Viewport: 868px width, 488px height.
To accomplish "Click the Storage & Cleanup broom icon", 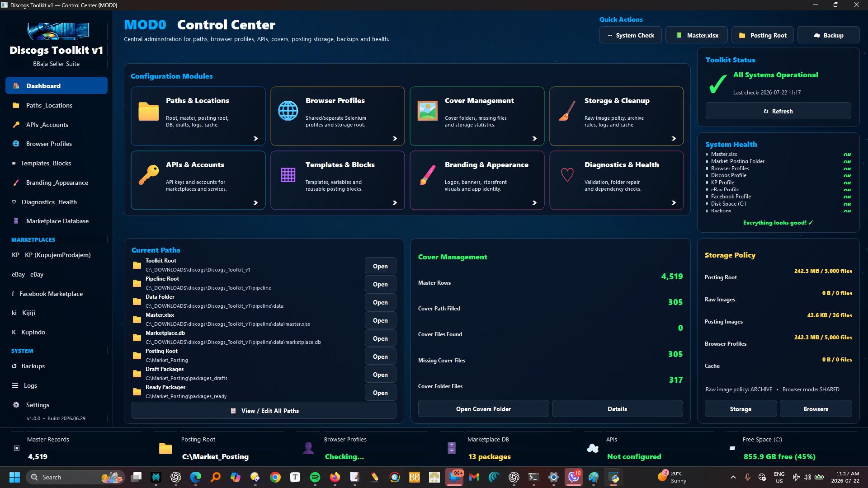I will tap(567, 111).
